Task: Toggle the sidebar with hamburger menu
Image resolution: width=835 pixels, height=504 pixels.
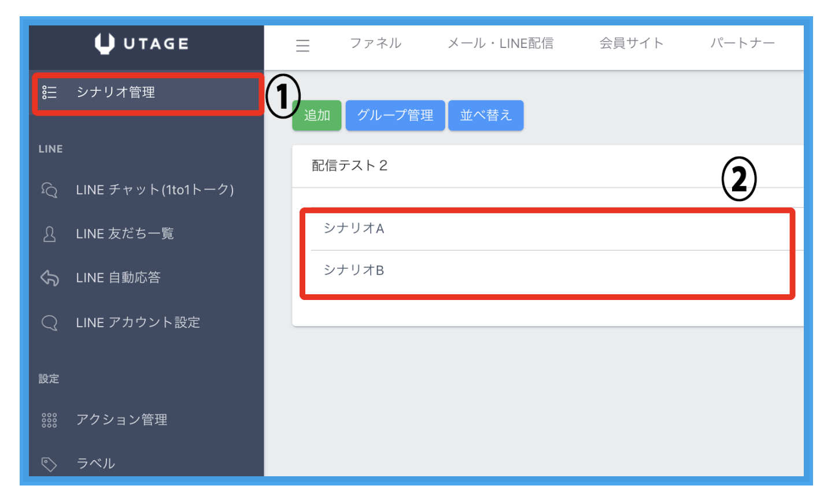Action: (x=302, y=46)
